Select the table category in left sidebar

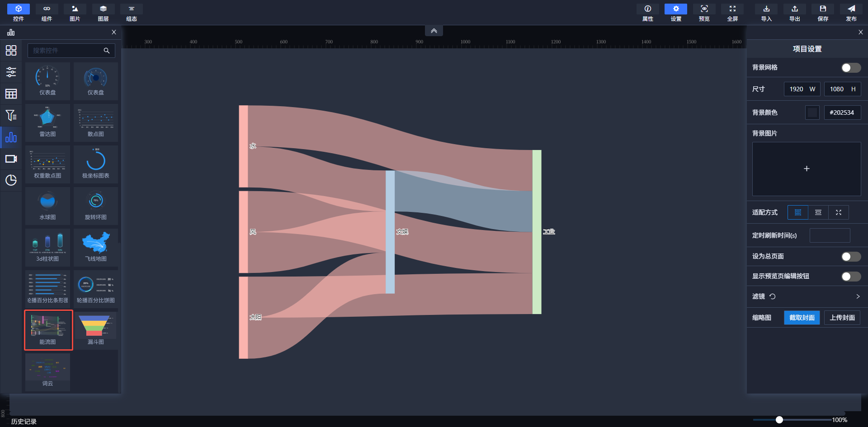click(x=11, y=94)
